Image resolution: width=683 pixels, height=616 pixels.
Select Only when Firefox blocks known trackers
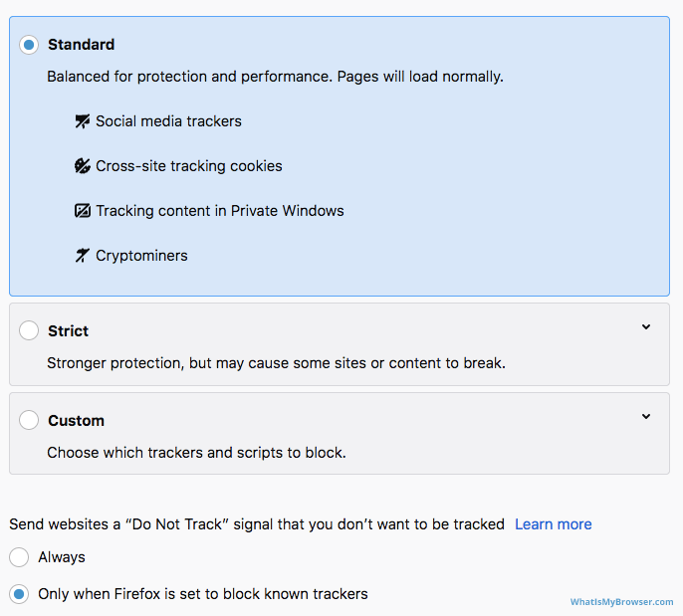19,594
